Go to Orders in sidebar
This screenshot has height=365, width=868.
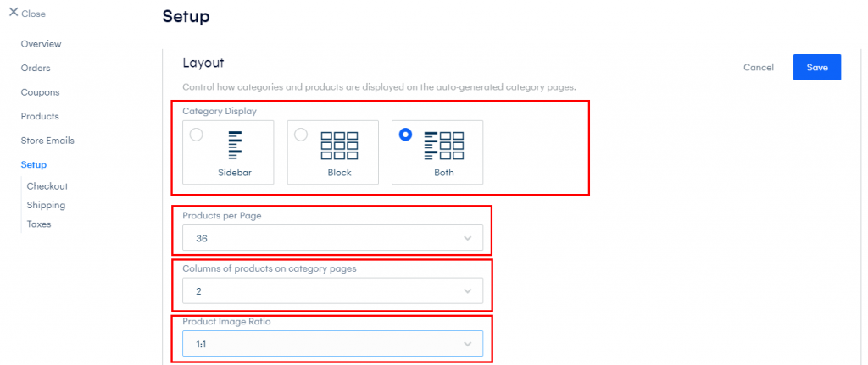[36, 68]
